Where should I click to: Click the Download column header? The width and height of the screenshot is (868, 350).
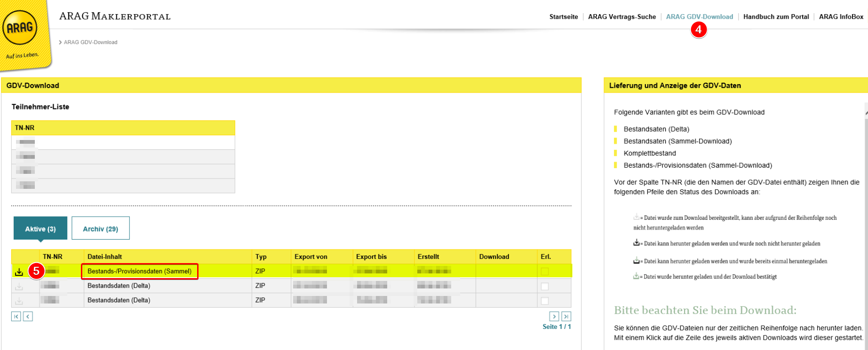click(494, 257)
